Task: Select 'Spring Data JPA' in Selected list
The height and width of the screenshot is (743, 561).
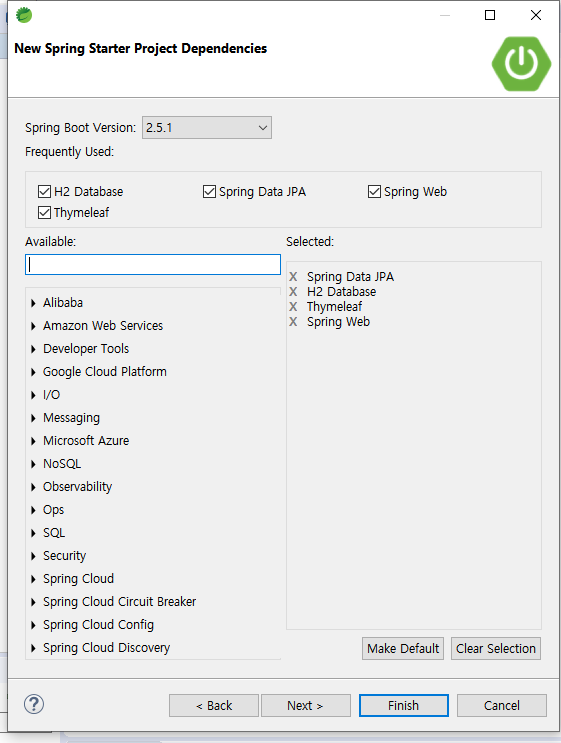Action: 350,277
